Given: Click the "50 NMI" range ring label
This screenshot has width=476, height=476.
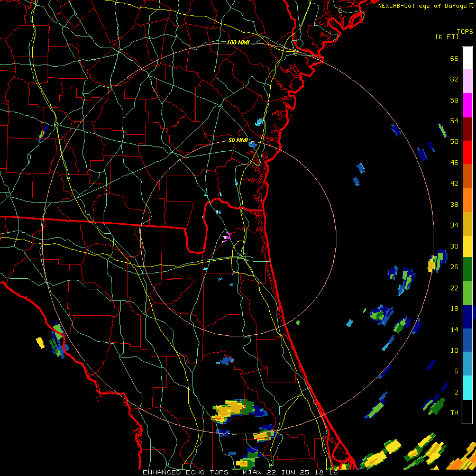Looking at the screenshot, I should 238,140.
